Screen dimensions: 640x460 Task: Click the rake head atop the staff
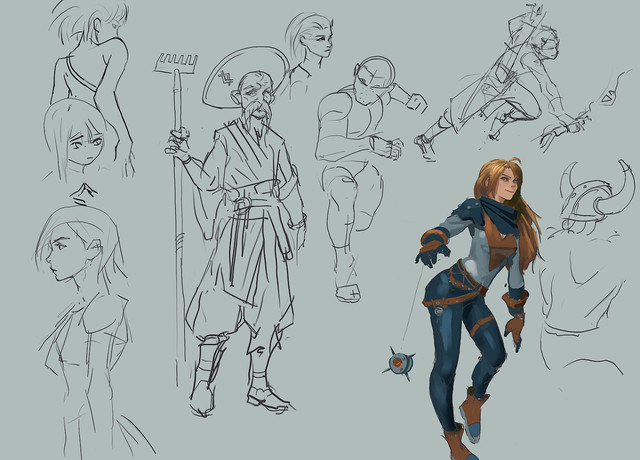[x=176, y=62]
